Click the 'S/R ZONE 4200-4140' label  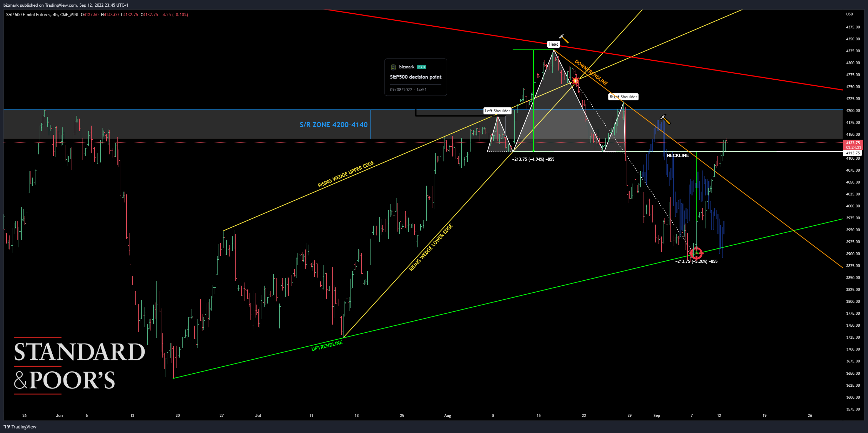point(333,125)
